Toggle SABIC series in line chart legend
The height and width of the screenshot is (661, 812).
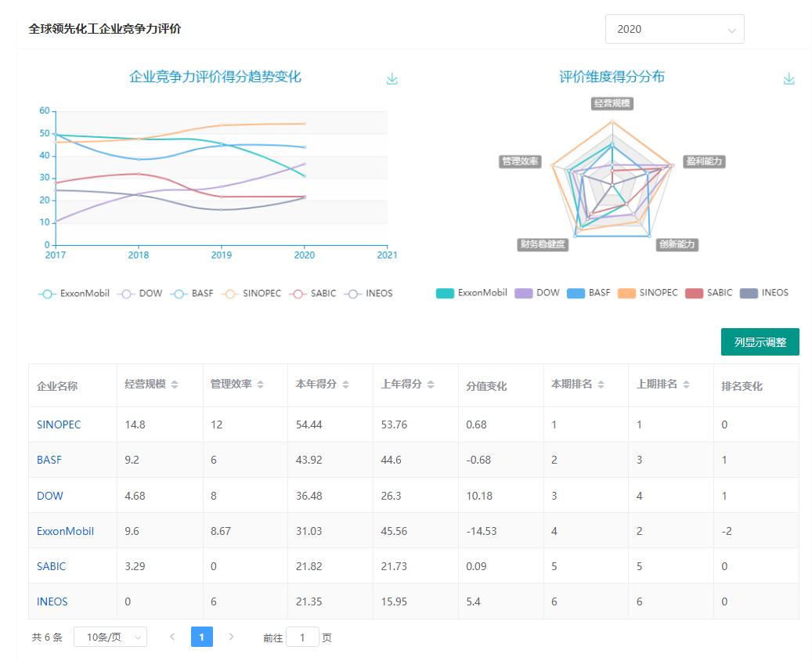[x=312, y=294]
